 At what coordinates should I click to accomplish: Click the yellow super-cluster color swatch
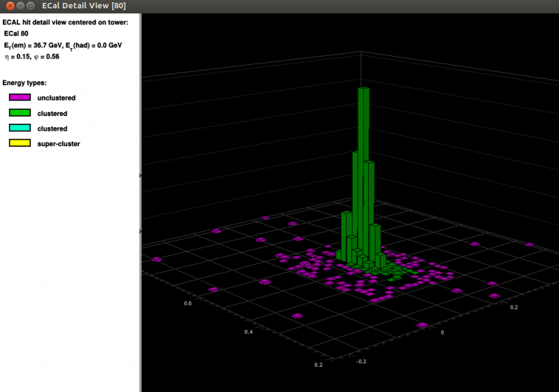20,143
